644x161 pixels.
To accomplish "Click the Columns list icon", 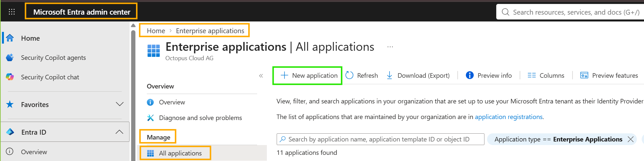I will pos(532,75).
